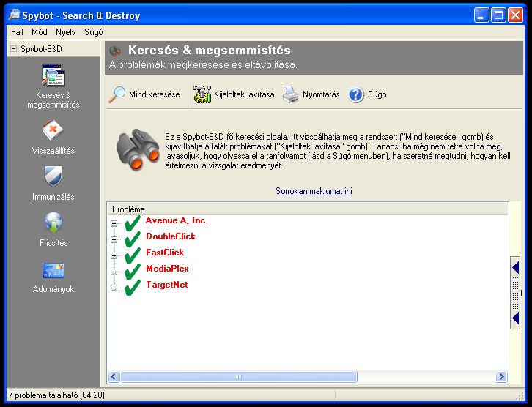Open the Súgó menu in menu bar

[x=94, y=32]
